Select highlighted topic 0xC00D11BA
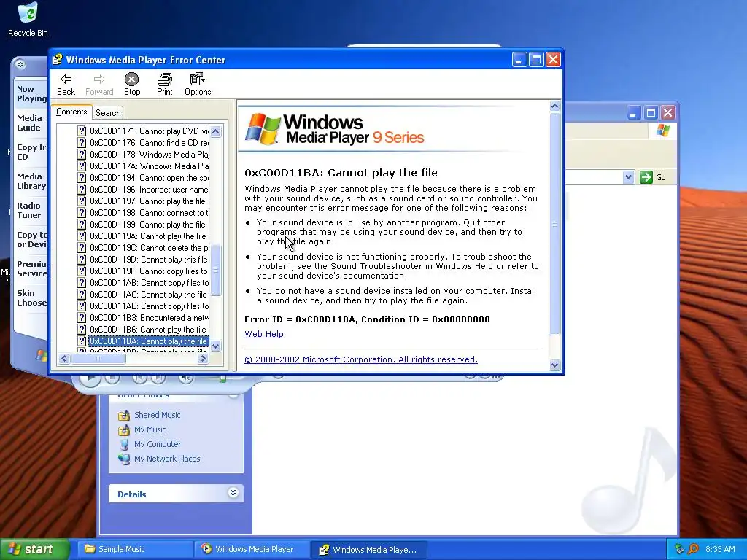 tap(149, 341)
